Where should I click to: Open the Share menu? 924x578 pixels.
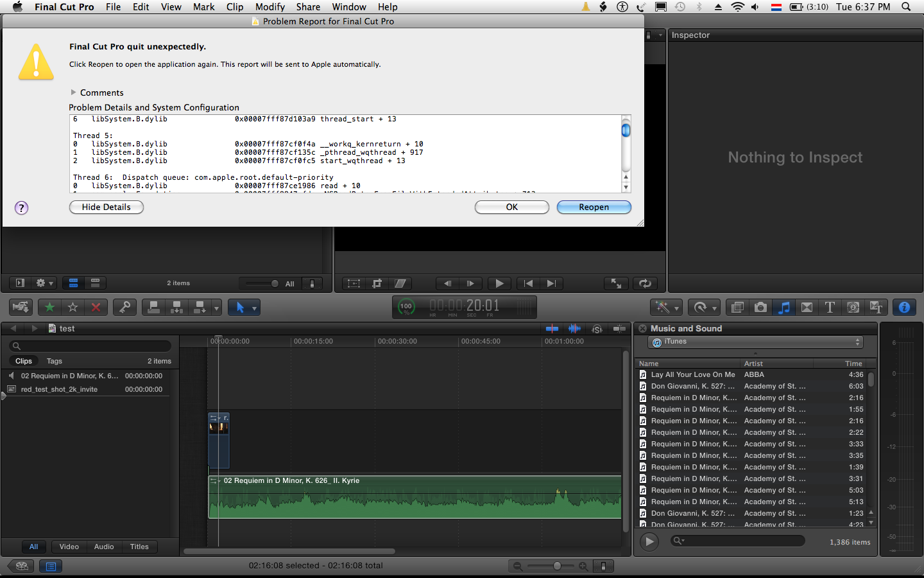308,7
